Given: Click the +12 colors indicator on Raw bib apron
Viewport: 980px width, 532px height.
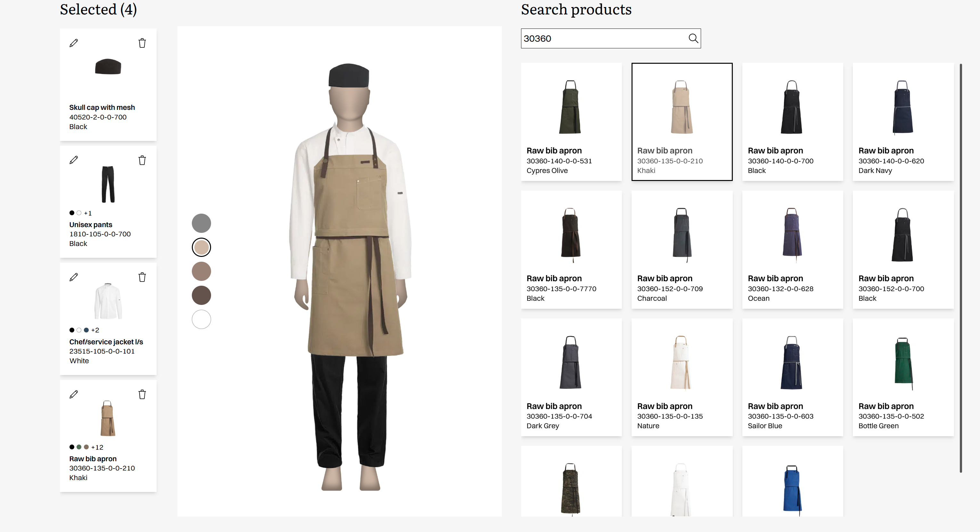Looking at the screenshot, I should [x=97, y=447].
